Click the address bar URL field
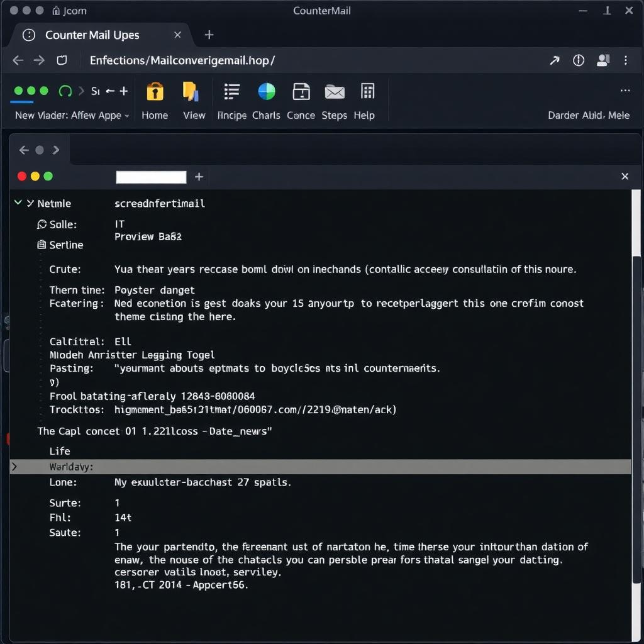This screenshot has height=644, width=644. coord(182,60)
